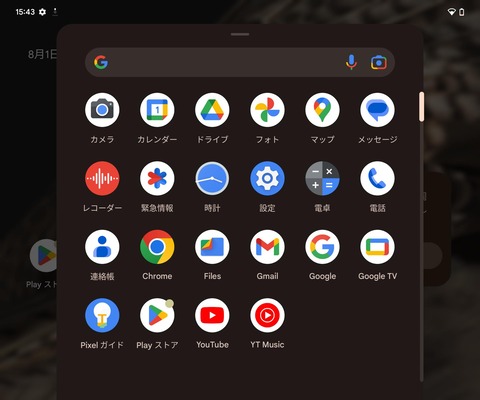480x400 pixels.
Task: Open the 設定 settings app
Action: coord(267,178)
